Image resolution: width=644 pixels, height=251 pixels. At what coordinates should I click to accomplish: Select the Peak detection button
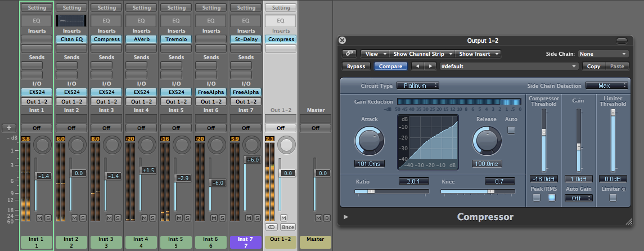click(x=537, y=198)
